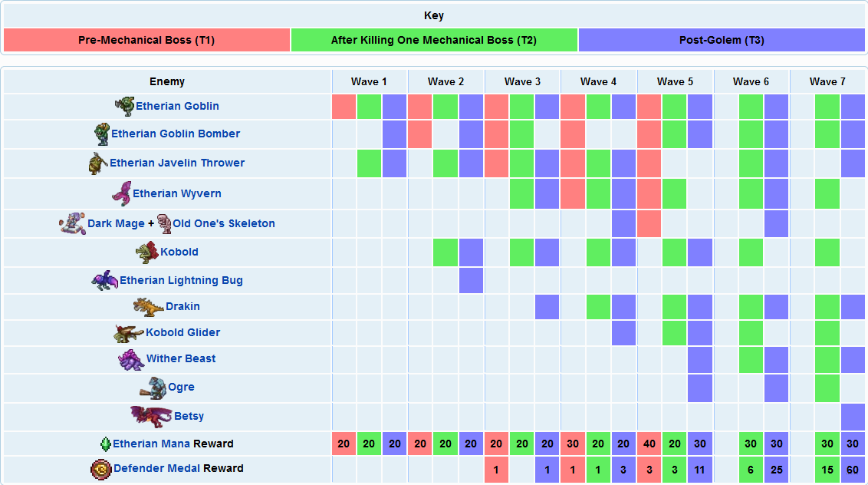Click the Key table heading
This screenshot has height=485, width=868.
tap(434, 15)
